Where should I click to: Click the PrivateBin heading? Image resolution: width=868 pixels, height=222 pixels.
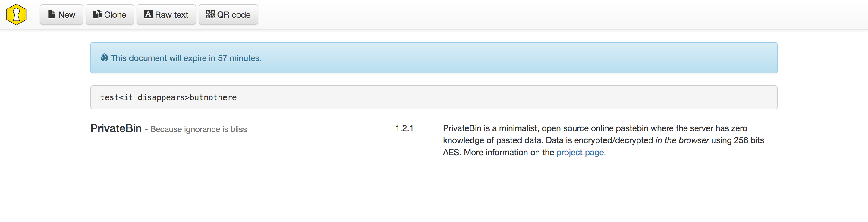coord(116,128)
